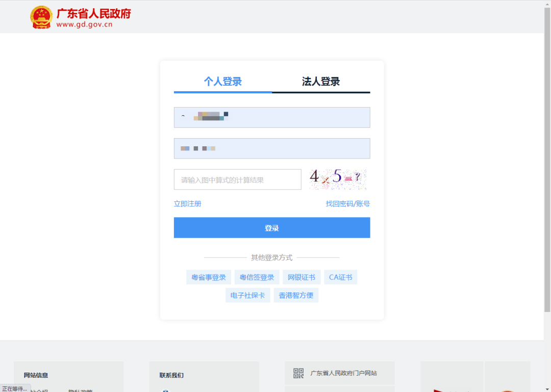The height and width of the screenshot is (392, 551).
Task: Click the Guangdong government emblem logo
Action: (x=41, y=16)
